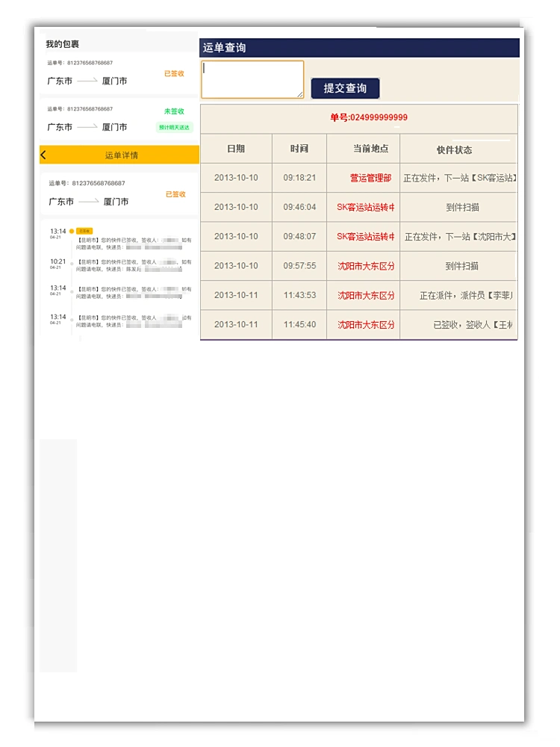Click the tracking number input box

point(252,79)
